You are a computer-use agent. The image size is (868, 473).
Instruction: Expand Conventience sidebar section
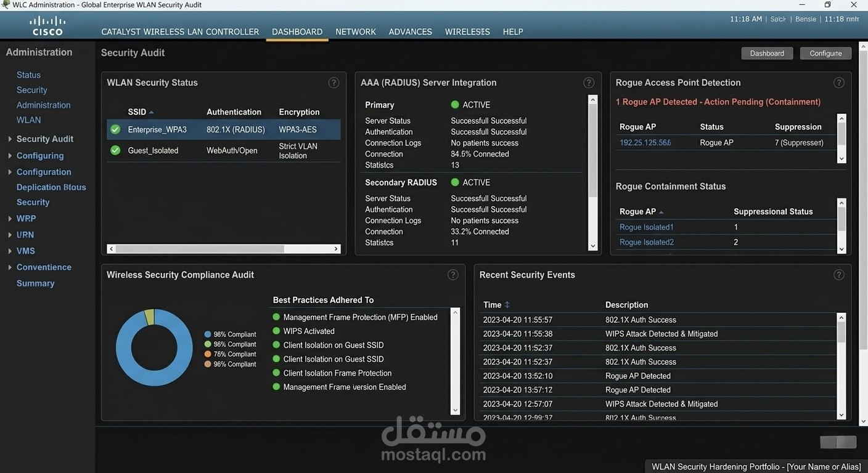[x=10, y=267]
